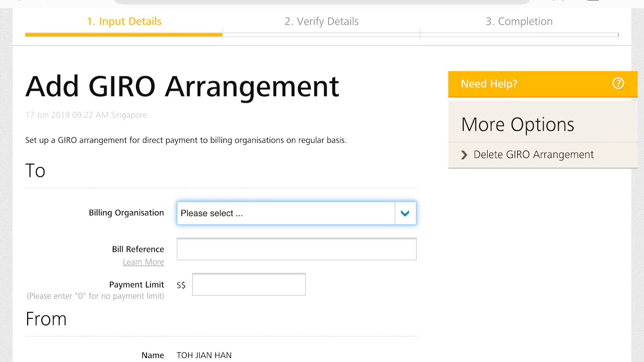This screenshot has height=362, width=644.
Task: Open the Learn More link
Action: tap(143, 262)
